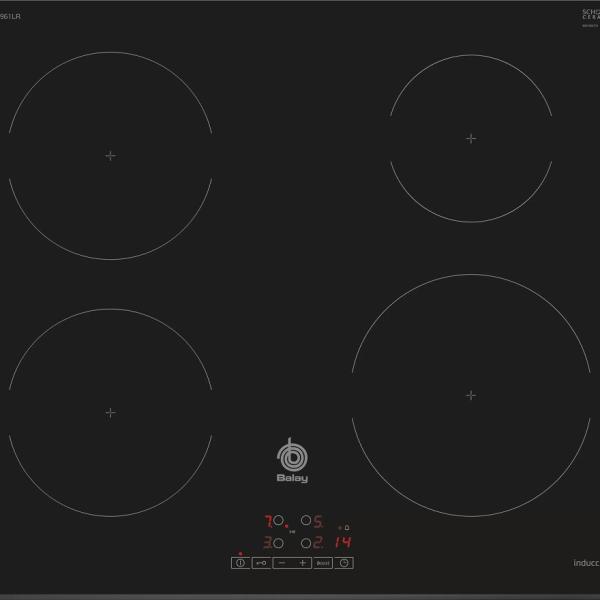Tap the Balay spiral logo

tap(292, 454)
